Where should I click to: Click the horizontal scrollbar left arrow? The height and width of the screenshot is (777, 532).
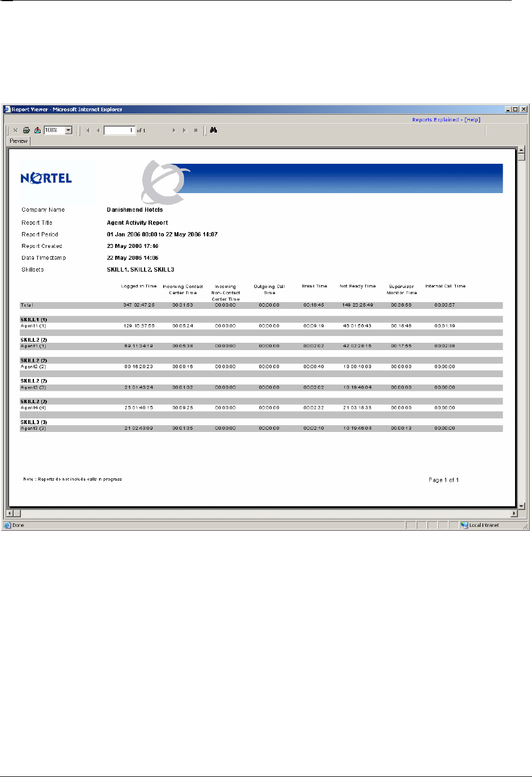9,514
